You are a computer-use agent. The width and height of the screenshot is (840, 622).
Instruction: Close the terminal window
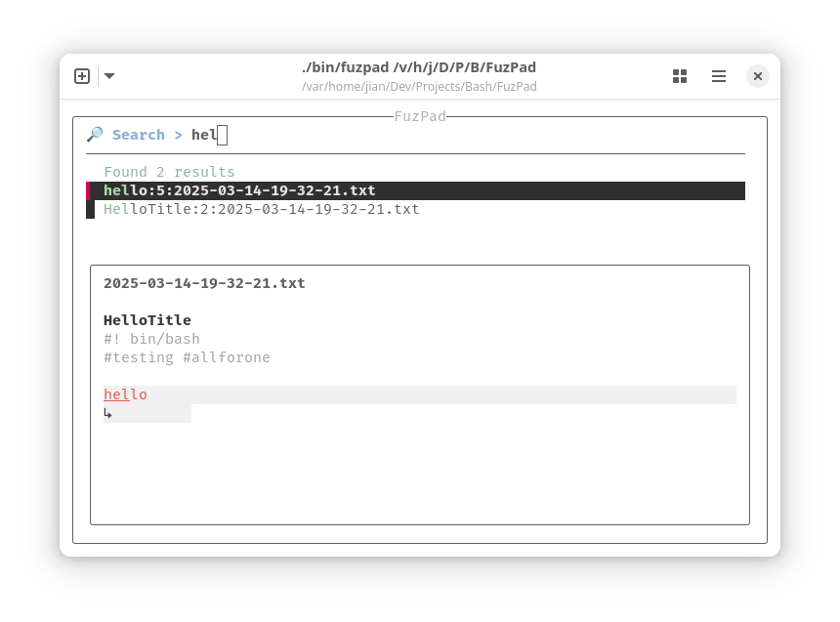coord(758,76)
